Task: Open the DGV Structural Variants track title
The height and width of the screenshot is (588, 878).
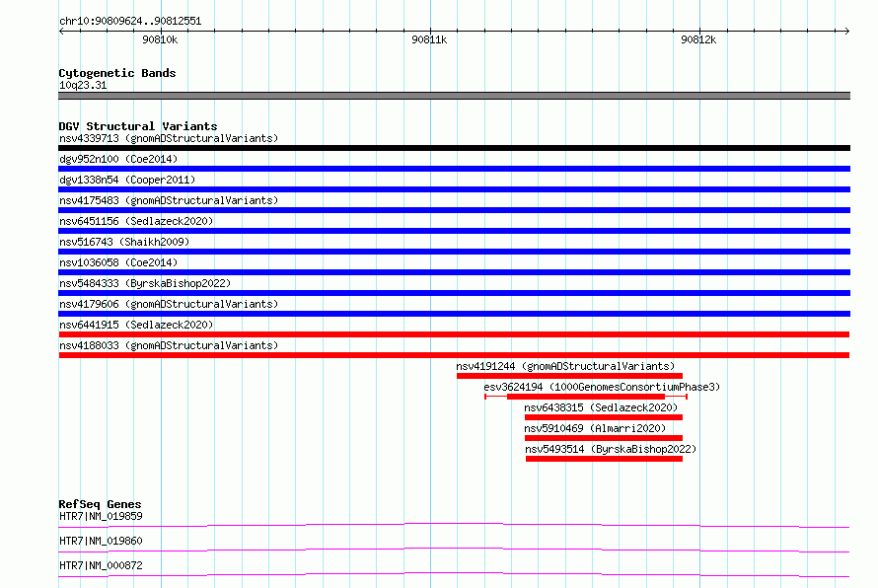Action: 138,126
